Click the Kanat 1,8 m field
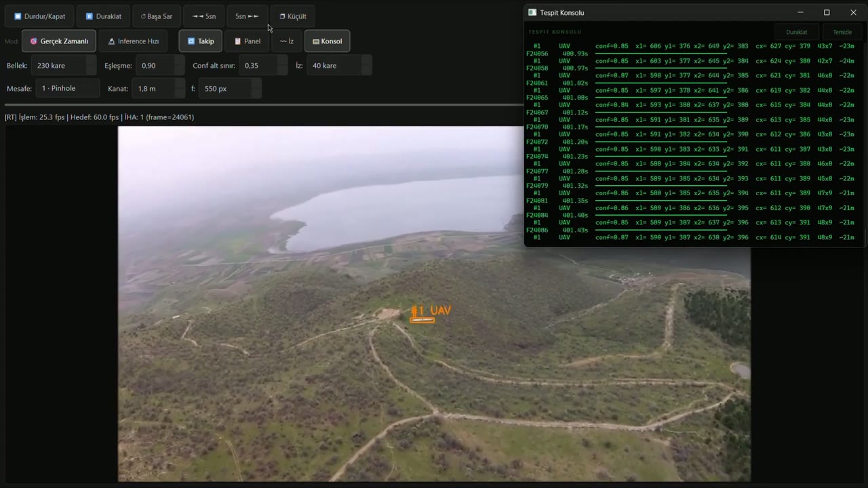The width and height of the screenshot is (868, 488). (x=158, y=88)
